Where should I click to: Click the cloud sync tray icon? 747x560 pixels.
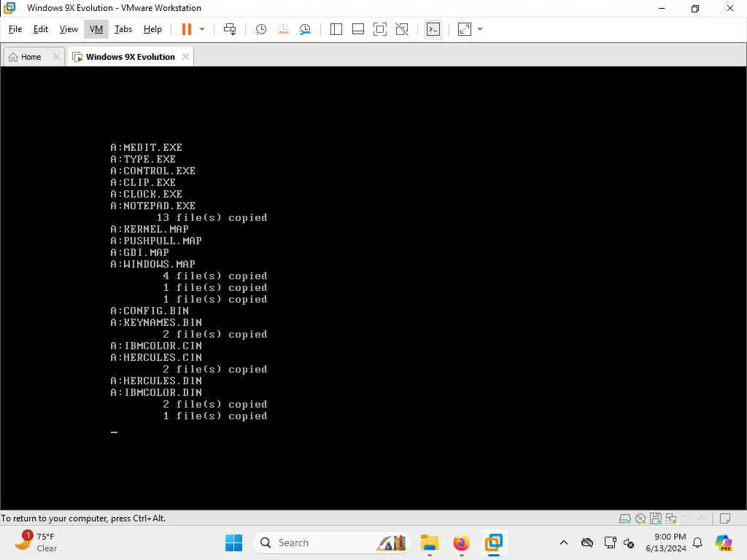tap(587, 542)
